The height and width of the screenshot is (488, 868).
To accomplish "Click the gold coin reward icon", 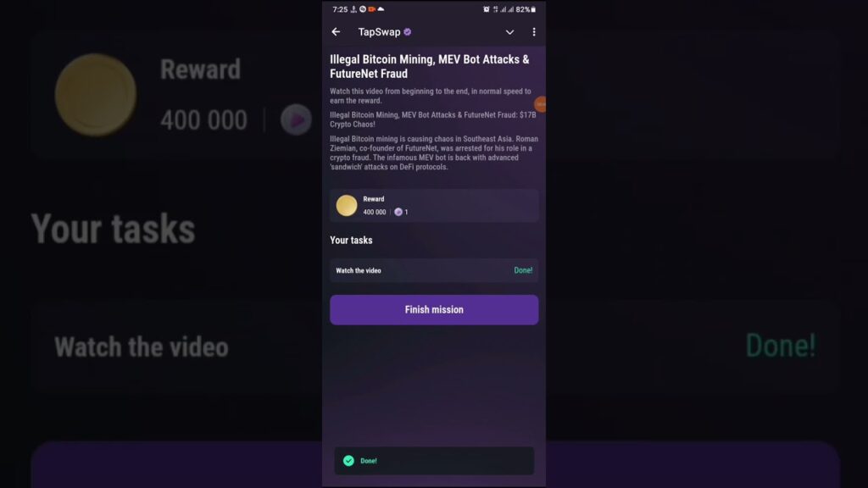I will pyautogui.click(x=347, y=205).
